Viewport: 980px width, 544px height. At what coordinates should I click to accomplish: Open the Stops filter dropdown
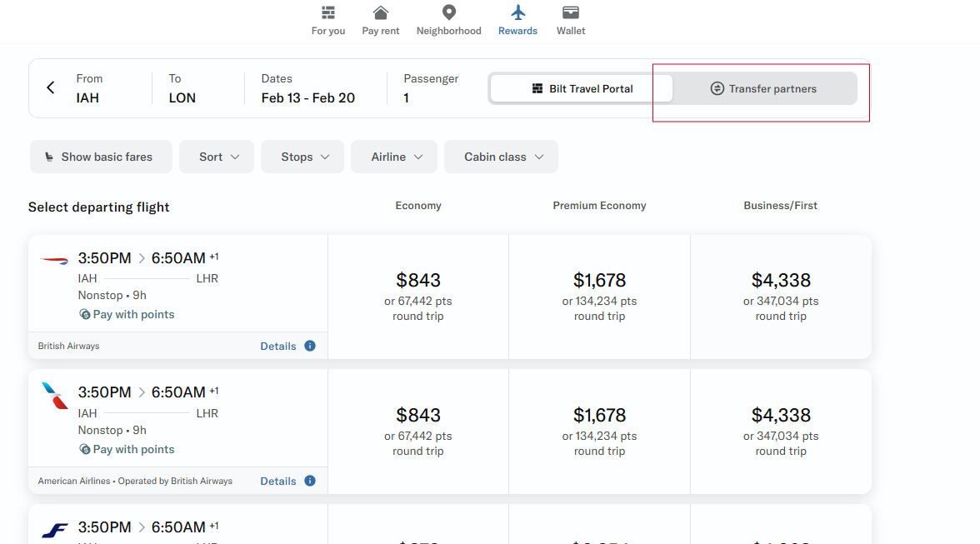pos(302,157)
